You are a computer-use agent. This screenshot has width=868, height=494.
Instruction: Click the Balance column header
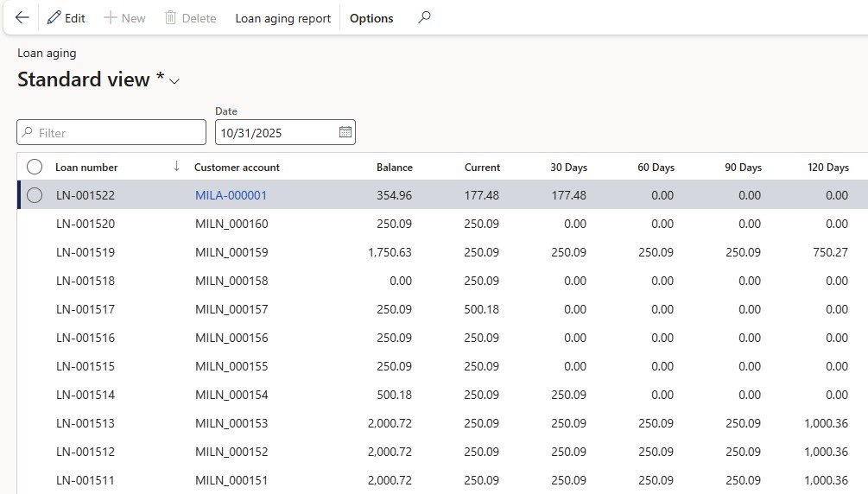pyautogui.click(x=394, y=168)
